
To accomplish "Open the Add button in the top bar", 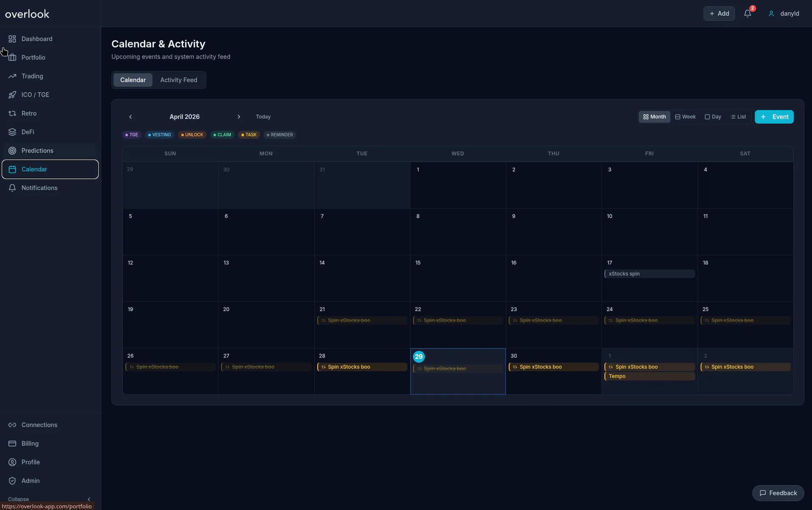I will [x=719, y=14].
